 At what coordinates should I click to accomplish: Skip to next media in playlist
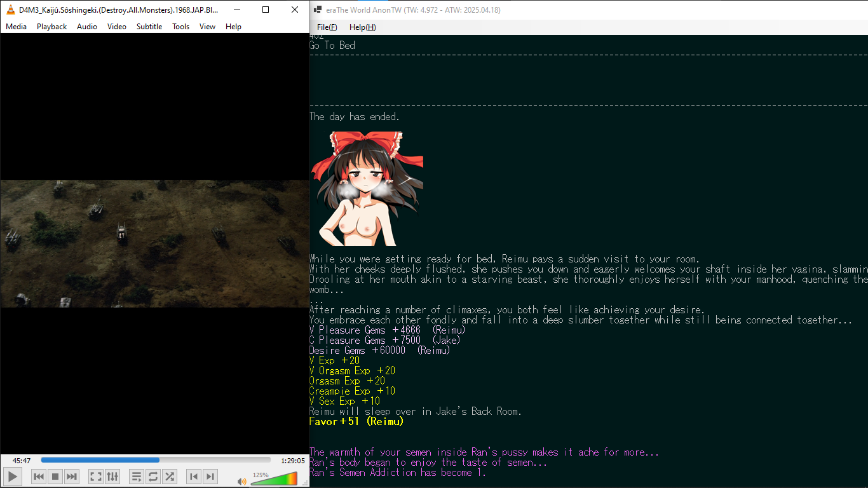[72, 477]
